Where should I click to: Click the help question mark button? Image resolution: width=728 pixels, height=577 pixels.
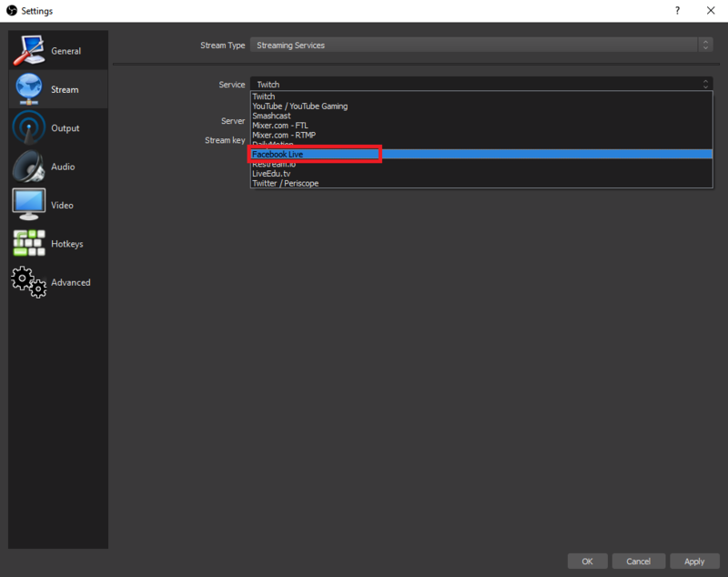coord(677,10)
